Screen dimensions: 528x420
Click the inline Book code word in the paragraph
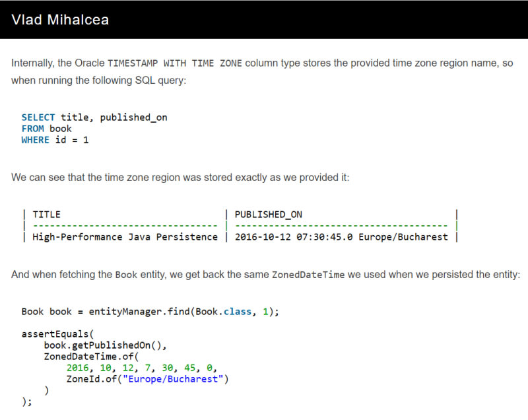[126, 275]
